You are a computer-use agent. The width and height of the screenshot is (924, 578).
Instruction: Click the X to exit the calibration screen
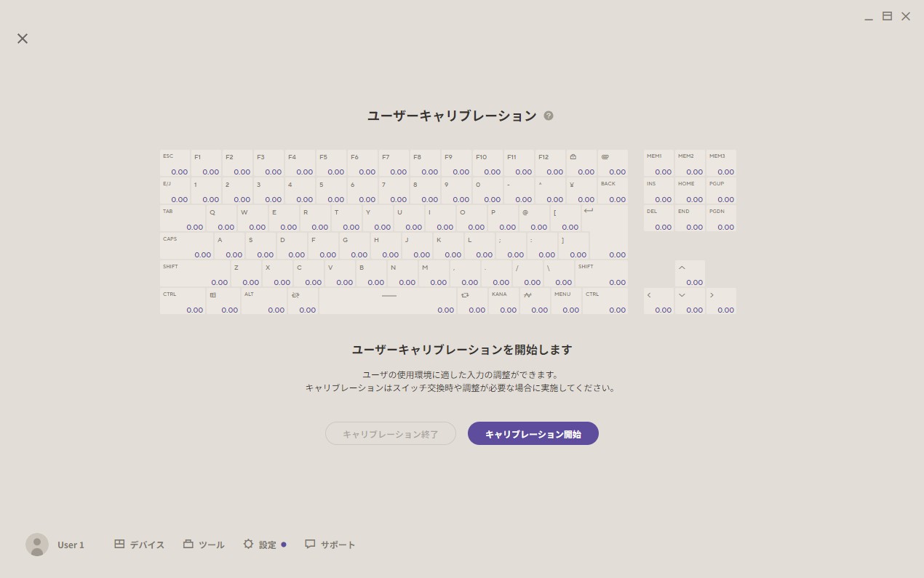(x=22, y=38)
